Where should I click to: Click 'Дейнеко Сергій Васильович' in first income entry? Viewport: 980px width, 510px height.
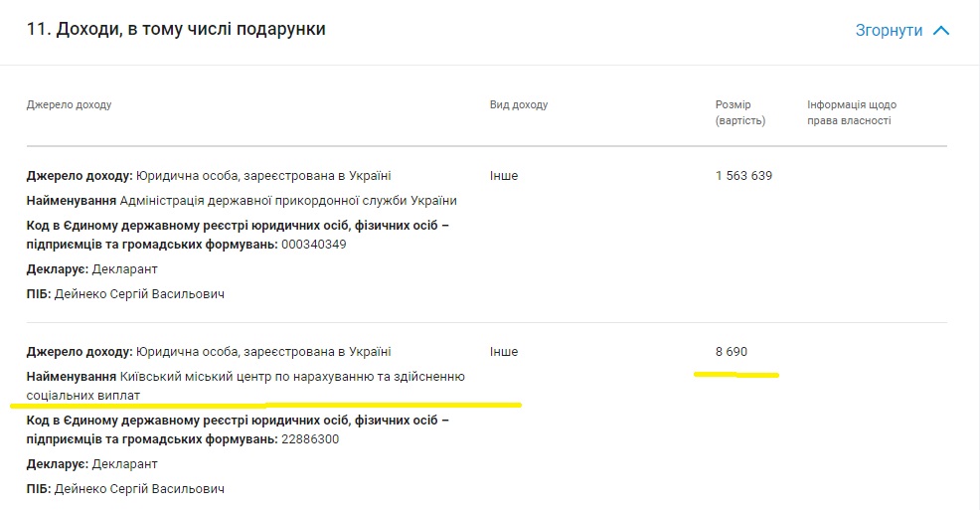point(139,294)
